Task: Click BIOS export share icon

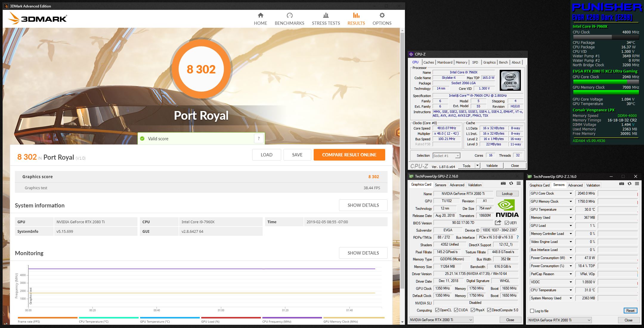Action: click(x=498, y=223)
